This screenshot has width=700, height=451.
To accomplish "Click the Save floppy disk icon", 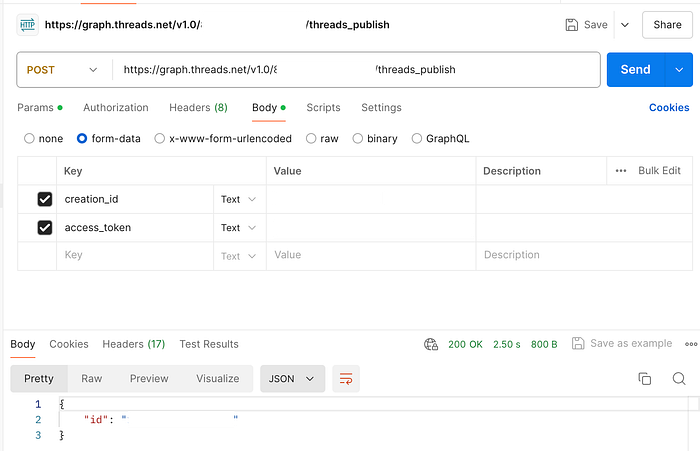I will [x=571, y=25].
